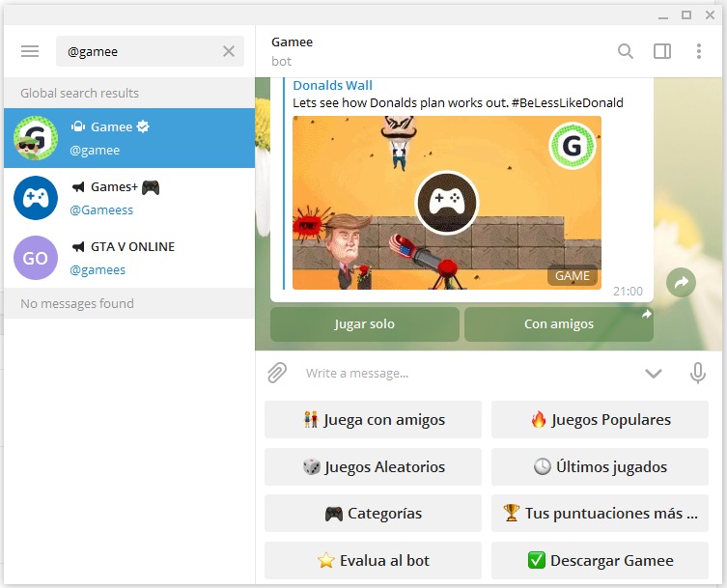Click the Gamee chat title header
Screen dimensions: 727x588
coord(293,42)
